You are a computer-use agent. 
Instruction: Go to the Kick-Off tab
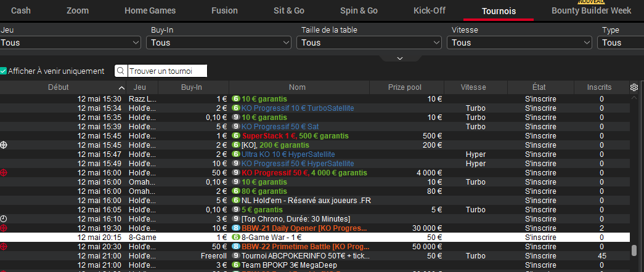pos(430,10)
